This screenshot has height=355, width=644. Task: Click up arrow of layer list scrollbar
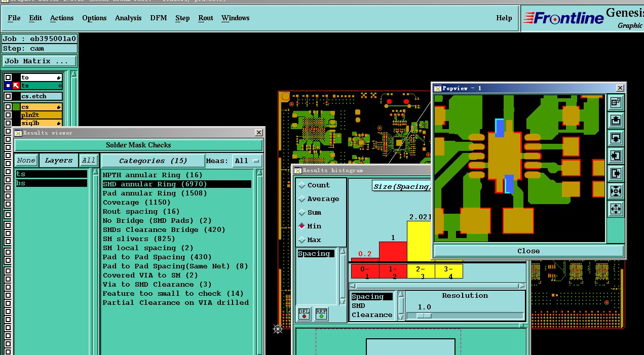[x=95, y=173]
